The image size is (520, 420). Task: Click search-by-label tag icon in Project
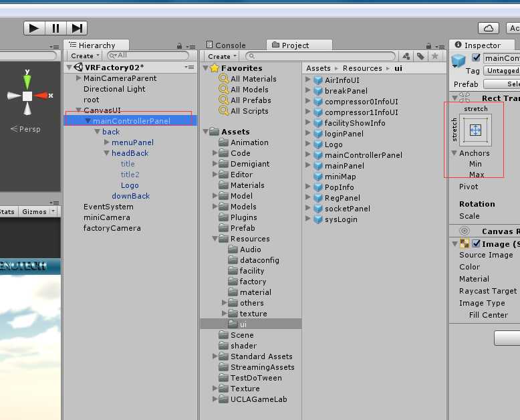coord(420,56)
